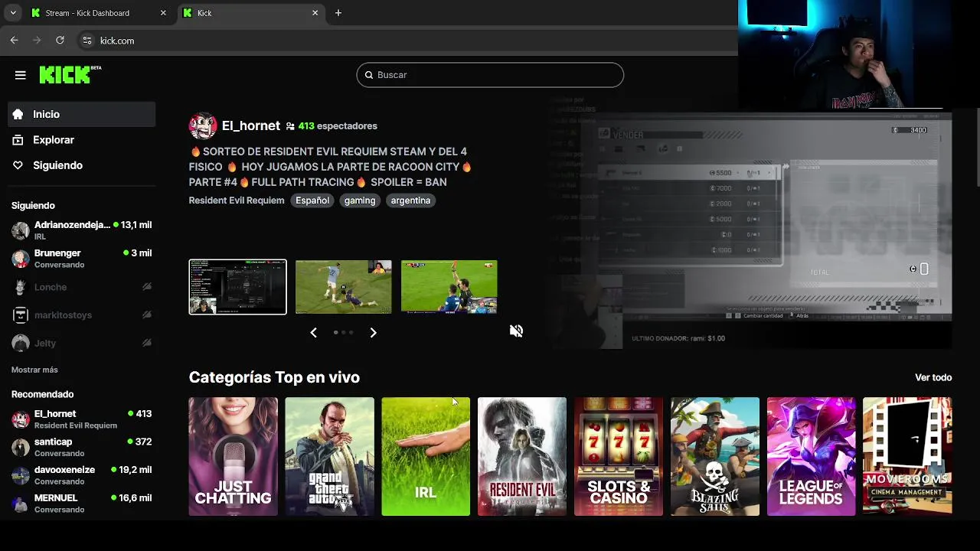Open IRL category card
The width and height of the screenshot is (980, 551).
point(426,456)
